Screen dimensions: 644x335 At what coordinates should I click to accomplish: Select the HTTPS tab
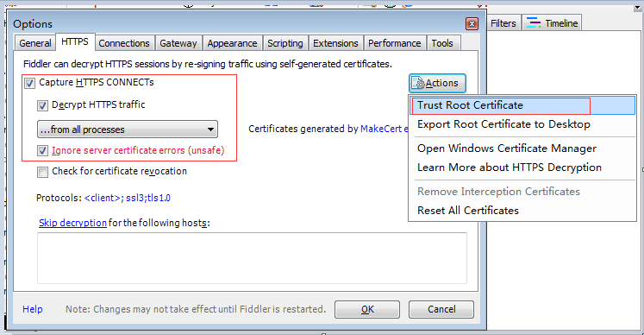pyautogui.click(x=75, y=42)
